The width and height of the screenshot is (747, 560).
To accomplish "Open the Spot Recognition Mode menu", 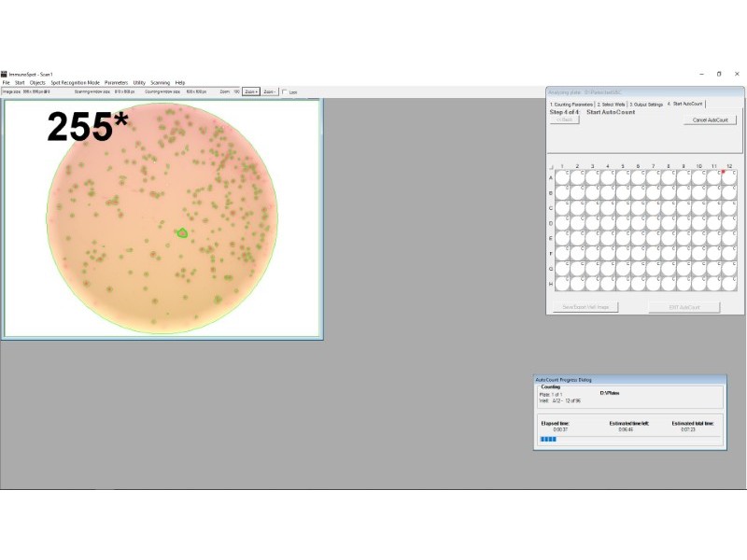I will coord(77,82).
